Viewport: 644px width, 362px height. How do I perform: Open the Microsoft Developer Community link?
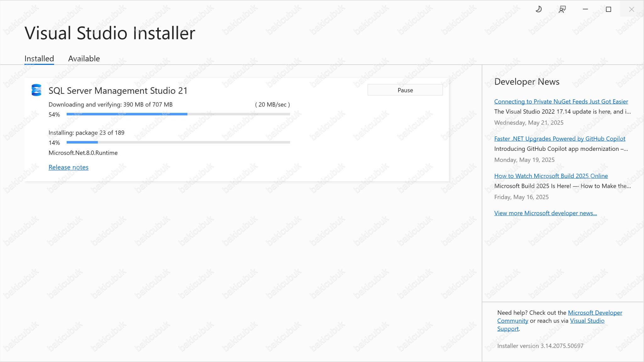(595, 313)
